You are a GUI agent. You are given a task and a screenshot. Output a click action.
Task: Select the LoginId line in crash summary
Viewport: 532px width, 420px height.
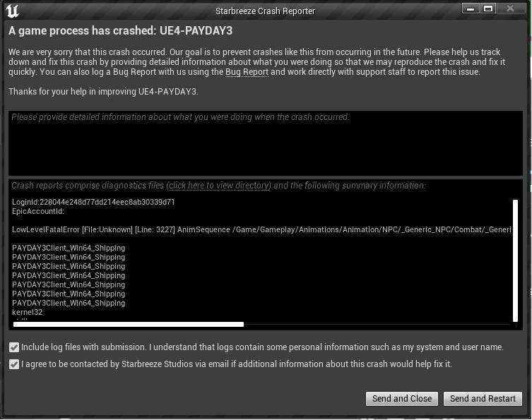click(93, 203)
